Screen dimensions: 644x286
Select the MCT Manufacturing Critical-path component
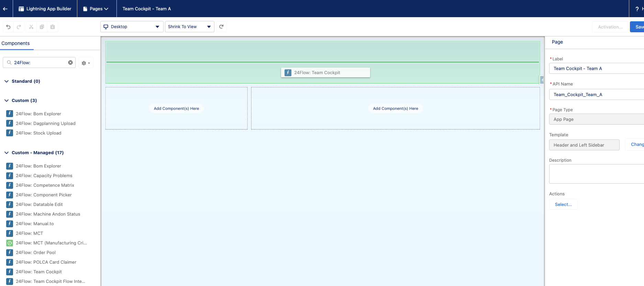tap(51, 243)
